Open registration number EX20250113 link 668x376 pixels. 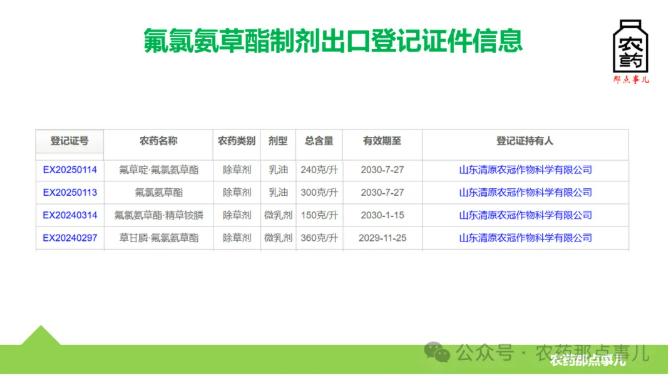[70, 192]
